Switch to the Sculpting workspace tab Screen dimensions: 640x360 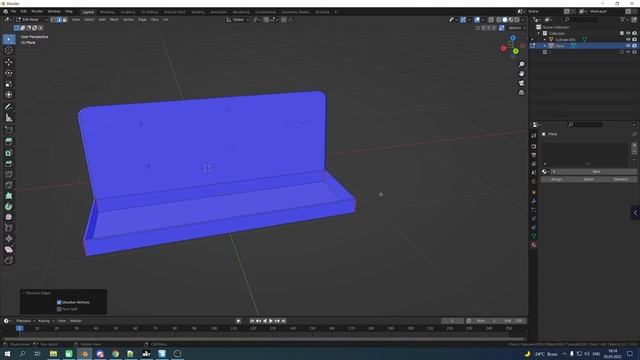128,12
